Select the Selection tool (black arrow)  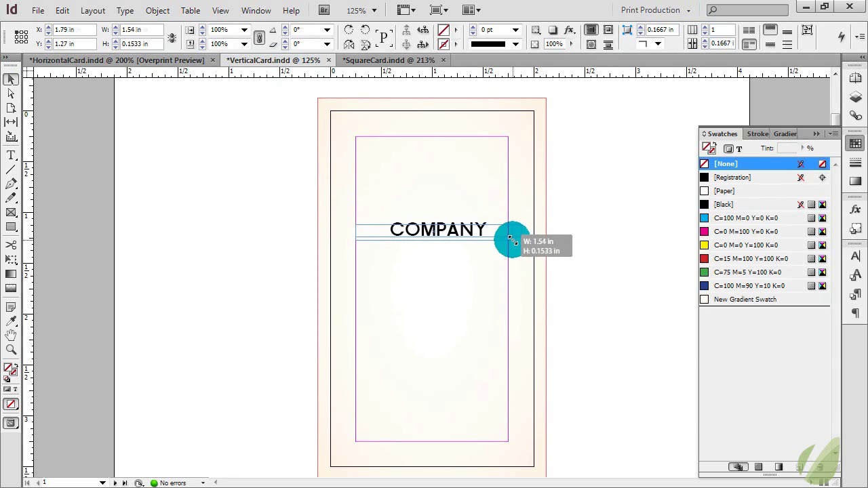(x=11, y=79)
